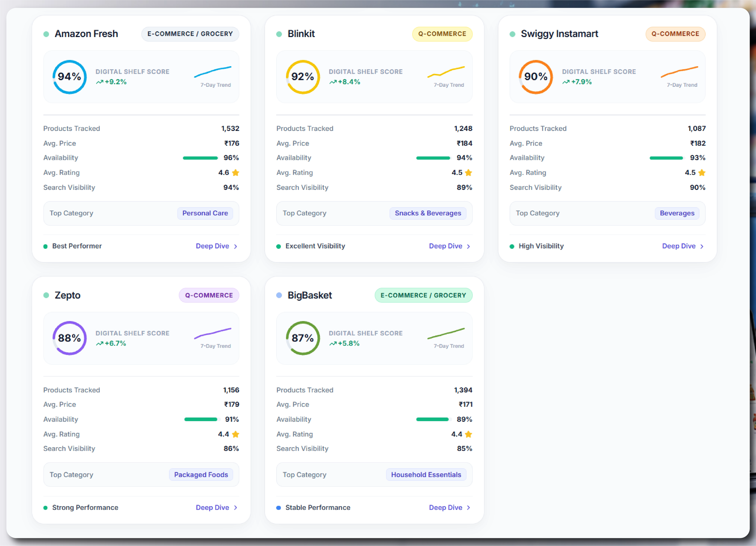This screenshot has width=756, height=546.
Task: Click trend arrow beside +9.2%
Action: 100,82
